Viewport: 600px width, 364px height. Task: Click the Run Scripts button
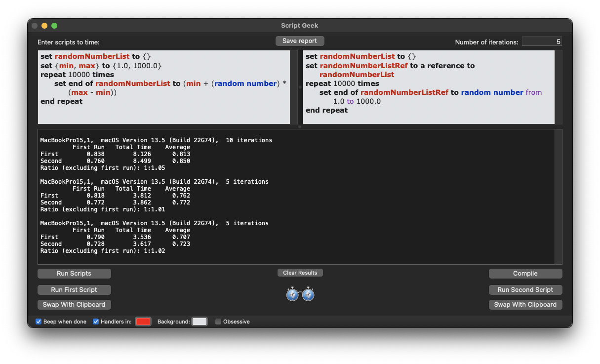[74, 273]
